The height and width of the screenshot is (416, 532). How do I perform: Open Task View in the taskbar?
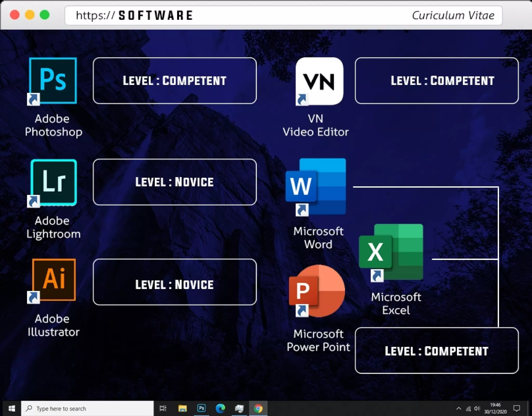pos(163,408)
